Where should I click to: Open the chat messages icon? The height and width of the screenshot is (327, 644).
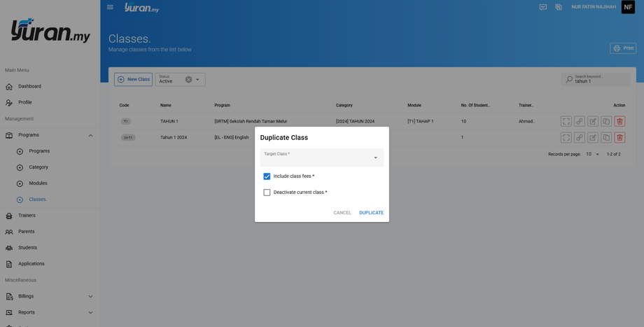click(x=543, y=7)
